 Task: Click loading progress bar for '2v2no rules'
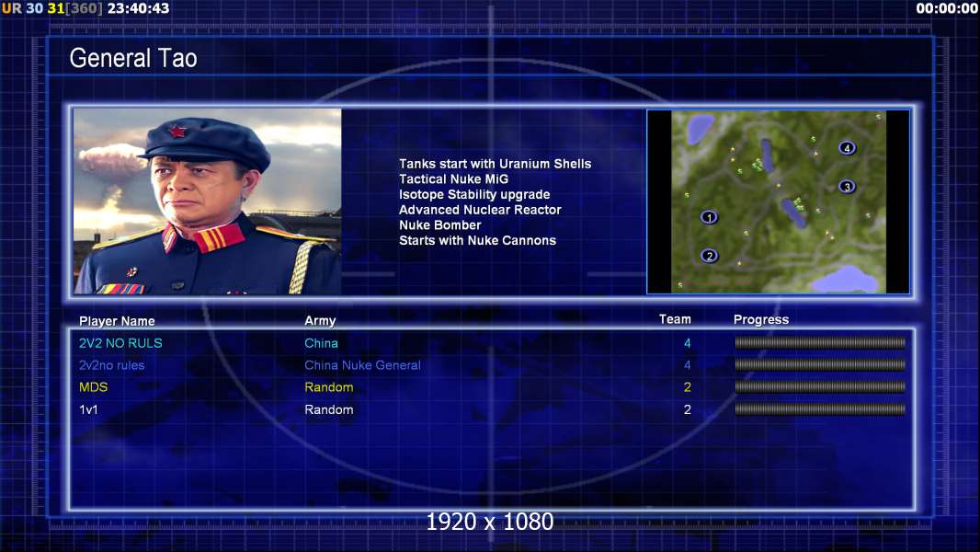pos(820,364)
